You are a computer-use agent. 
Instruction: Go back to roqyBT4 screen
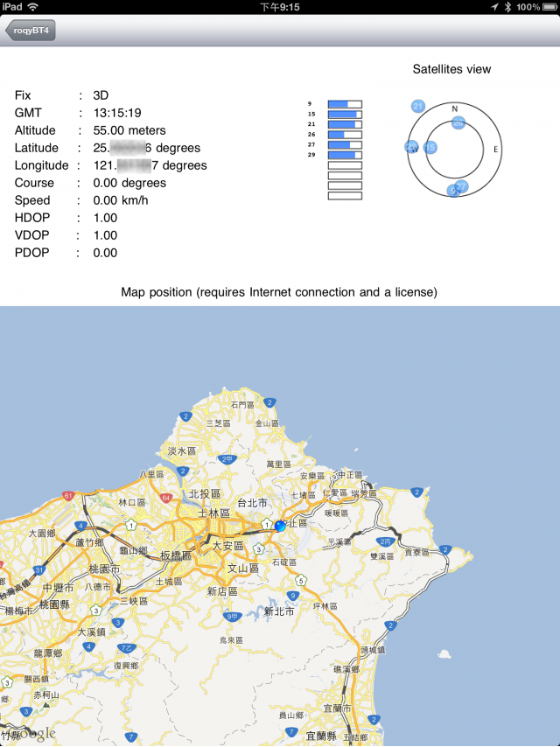pyautogui.click(x=31, y=31)
